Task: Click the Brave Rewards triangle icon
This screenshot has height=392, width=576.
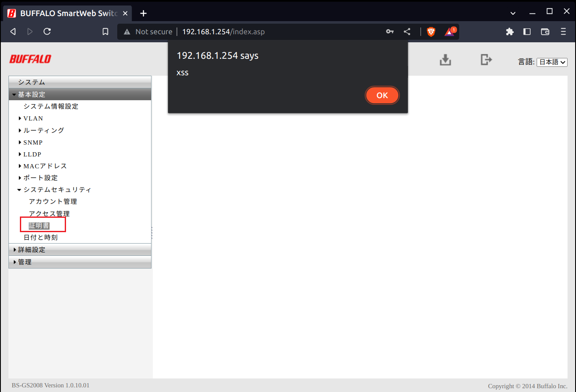Action: 450,32
